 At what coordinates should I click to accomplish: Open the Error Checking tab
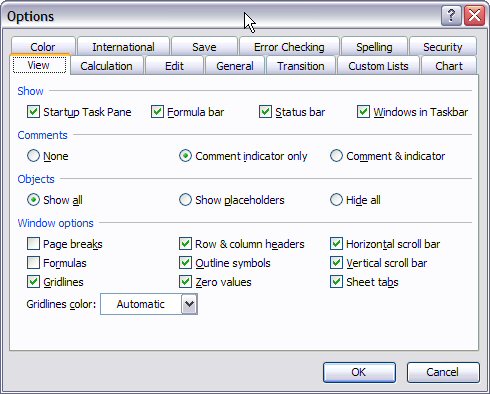click(x=289, y=47)
